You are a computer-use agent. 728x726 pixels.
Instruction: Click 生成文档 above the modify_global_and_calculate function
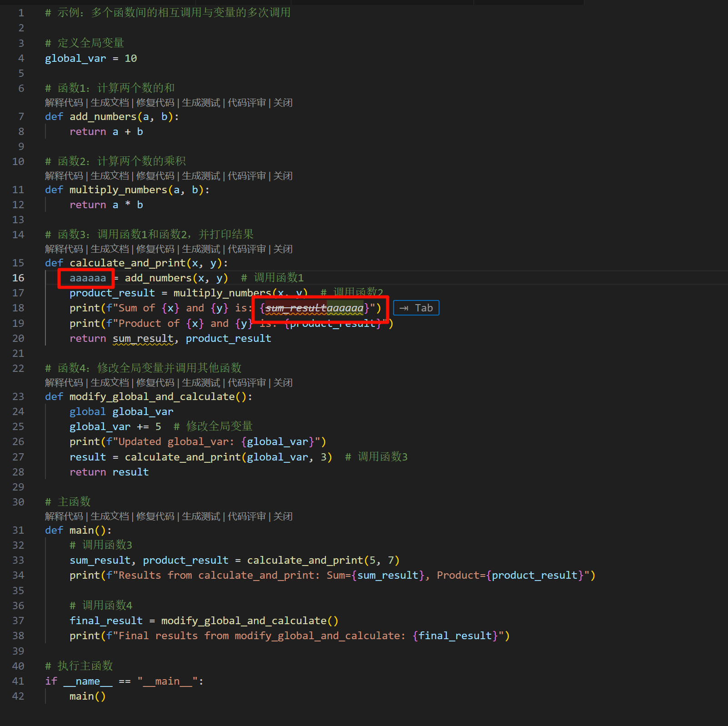[x=110, y=383]
